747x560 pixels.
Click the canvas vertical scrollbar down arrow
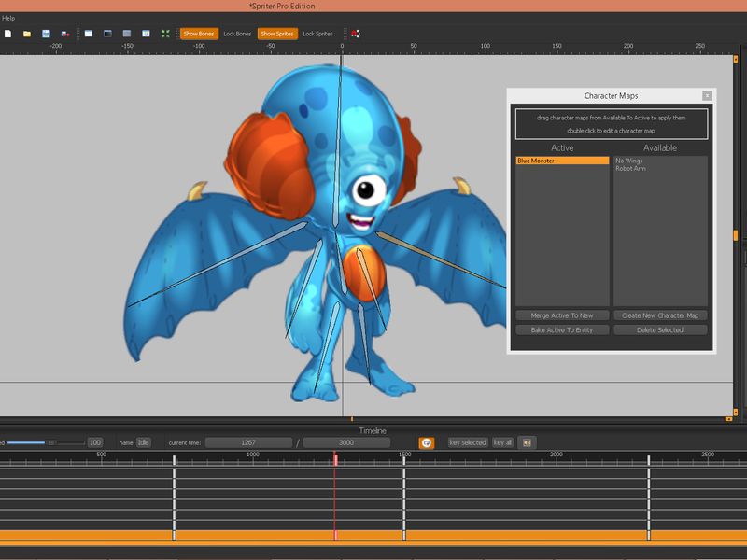pyautogui.click(x=736, y=412)
